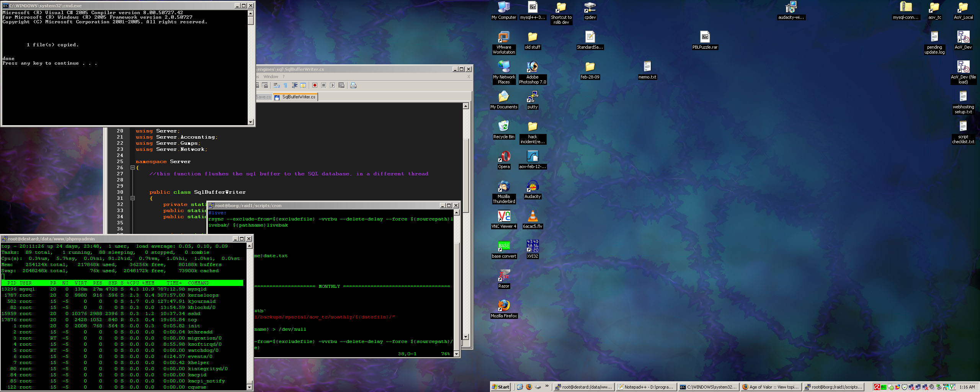Select the audacity-win installer icon

(x=791, y=10)
